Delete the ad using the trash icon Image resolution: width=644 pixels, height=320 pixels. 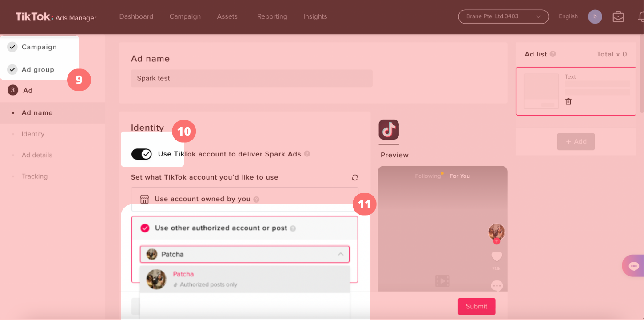click(568, 101)
